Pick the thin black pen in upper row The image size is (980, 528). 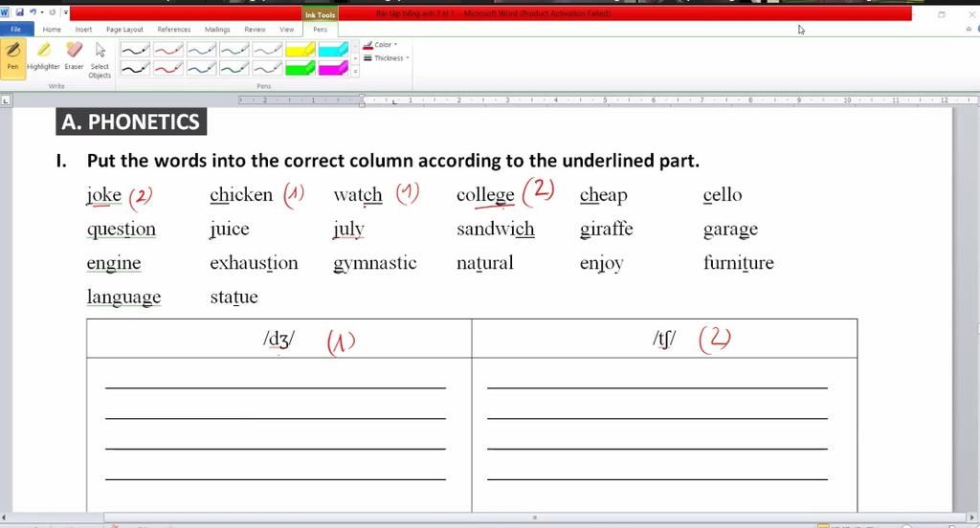pyautogui.click(x=135, y=50)
